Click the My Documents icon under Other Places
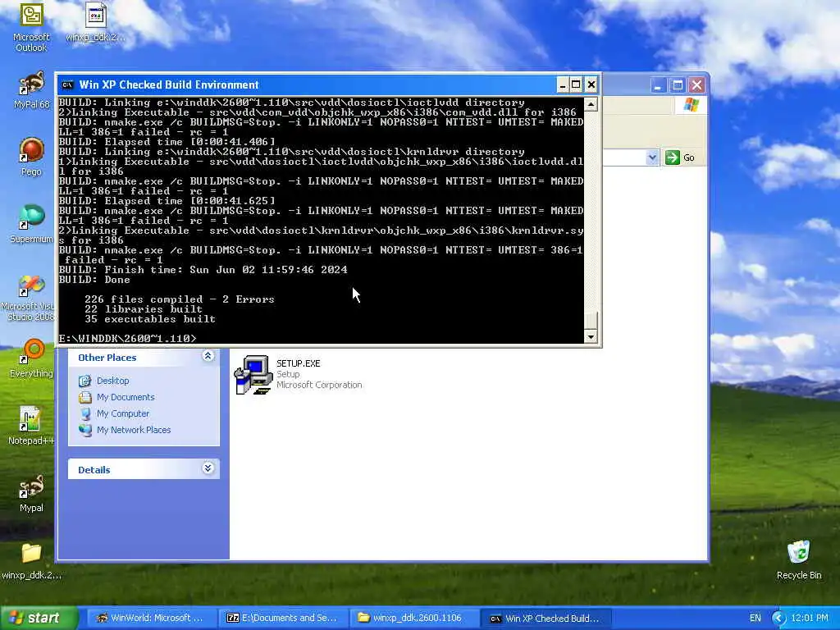840x630 pixels. (x=84, y=398)
